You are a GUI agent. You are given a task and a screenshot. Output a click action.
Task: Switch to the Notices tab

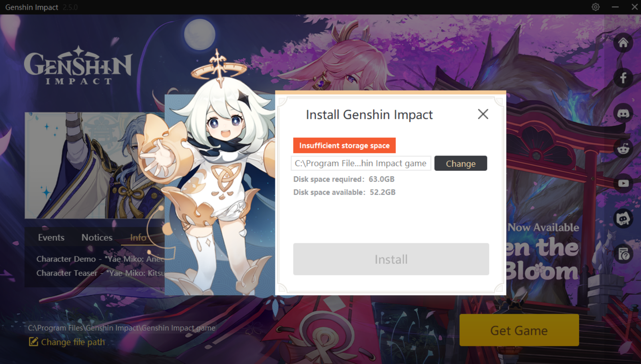pos(97,237)
